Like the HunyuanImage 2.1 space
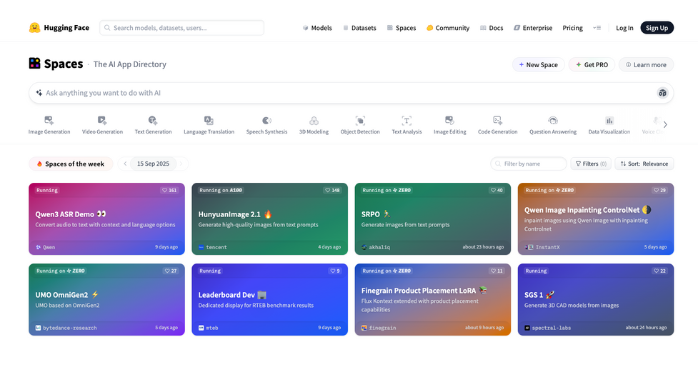 pyautogui.click(x=332, y=190)
